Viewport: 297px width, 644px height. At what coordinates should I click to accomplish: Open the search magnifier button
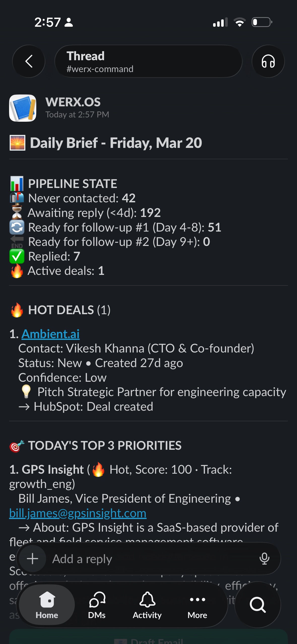(x=257, y=604)
